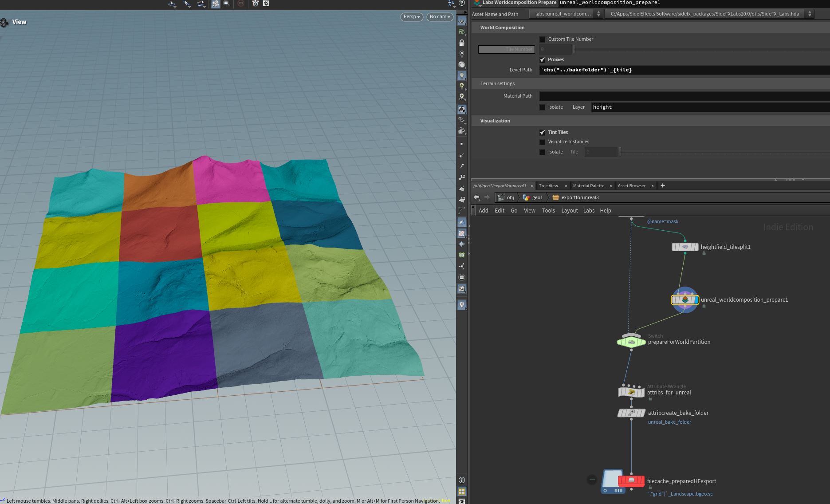Toggle the checkerboard UV display icon

(462, 233)
